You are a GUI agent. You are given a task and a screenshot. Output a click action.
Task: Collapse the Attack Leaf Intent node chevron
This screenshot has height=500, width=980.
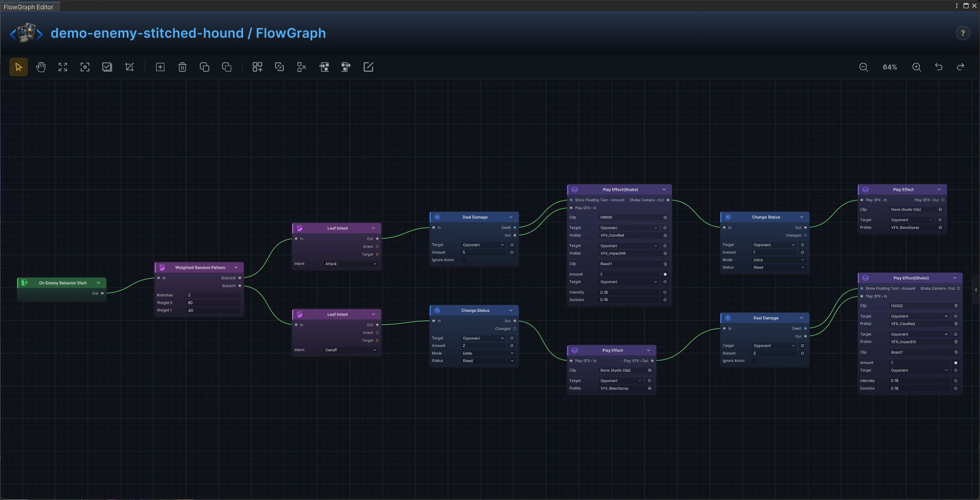coord(374,228)
